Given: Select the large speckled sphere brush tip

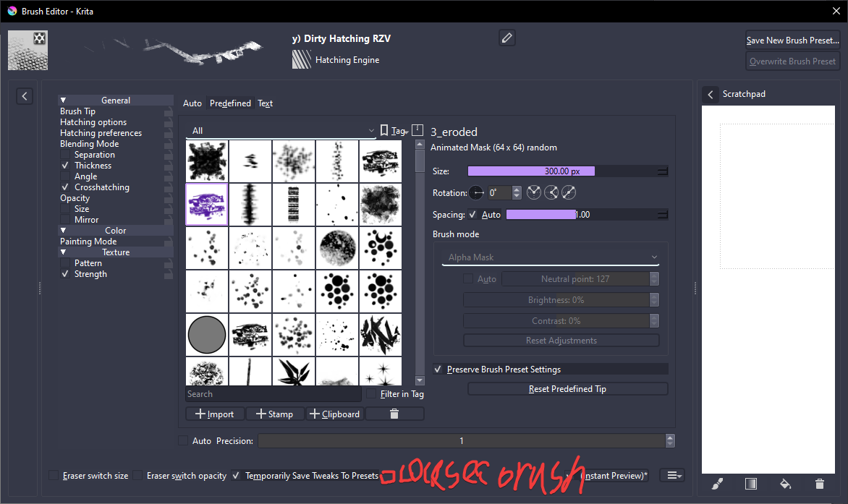Looking at the screenshot, I should click(337, 248).
